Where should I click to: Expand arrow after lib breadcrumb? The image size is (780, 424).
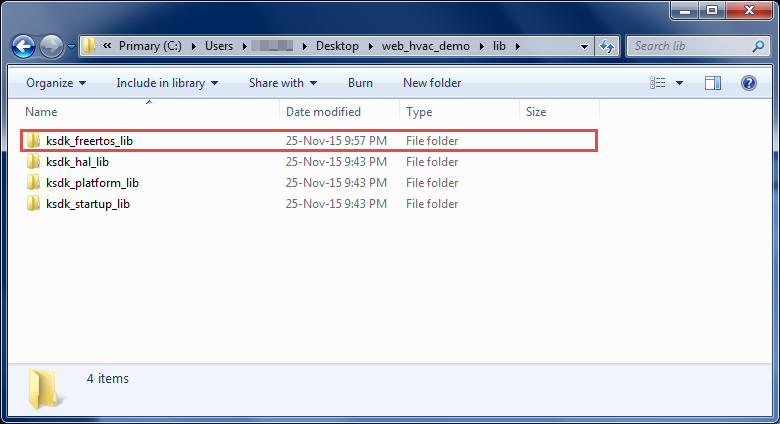[x=518, y=46]
